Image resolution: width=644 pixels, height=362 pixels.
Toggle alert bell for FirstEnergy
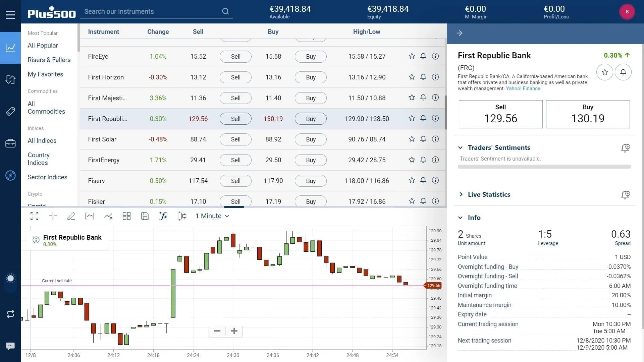click(423, 160)
